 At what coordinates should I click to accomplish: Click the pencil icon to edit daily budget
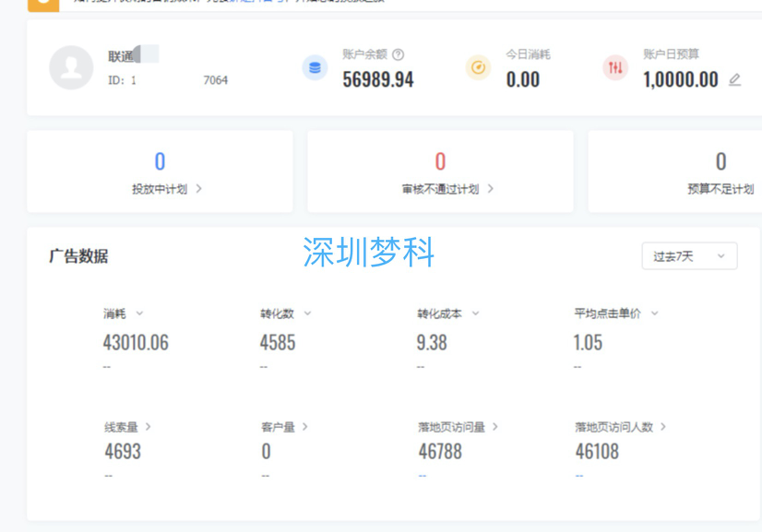(x=734, y=81)
